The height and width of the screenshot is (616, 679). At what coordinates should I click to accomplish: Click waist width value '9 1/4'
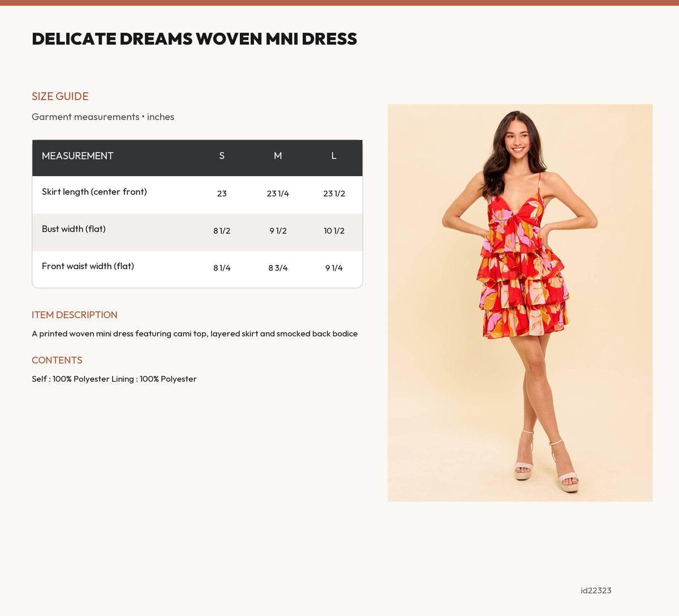point(334,268)
